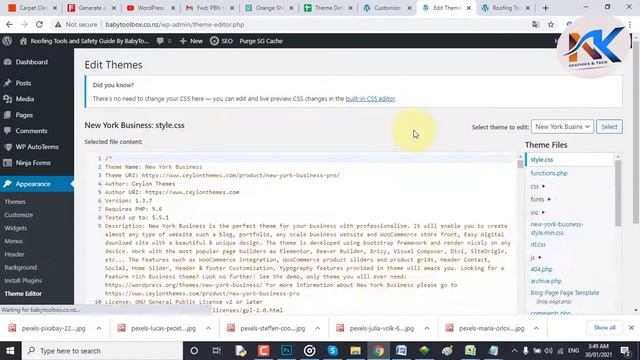The height and width of the screenshot is (360, 640).
Task: Follow the built-in CSS editor link
Action: pos(370,98)
